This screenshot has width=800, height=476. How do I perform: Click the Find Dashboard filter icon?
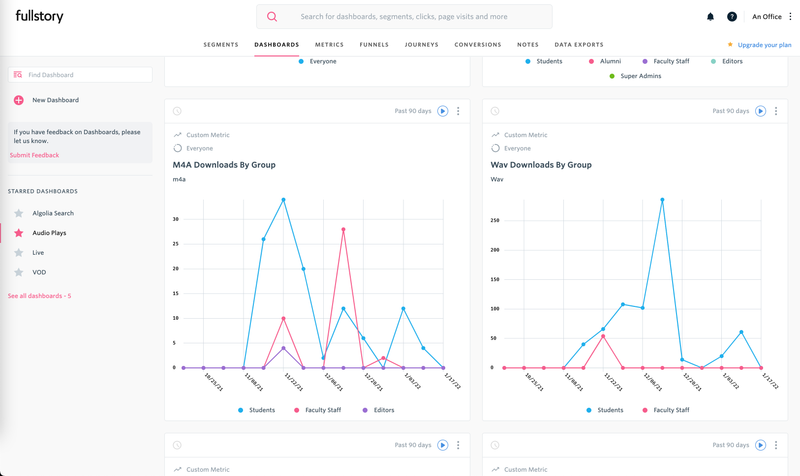(18, 74)
